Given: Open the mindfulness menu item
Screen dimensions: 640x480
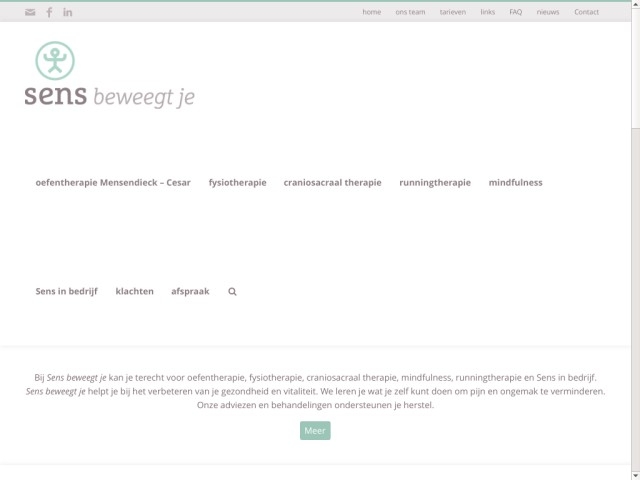Looking at the screenshot, I should [x=515, y=183].
